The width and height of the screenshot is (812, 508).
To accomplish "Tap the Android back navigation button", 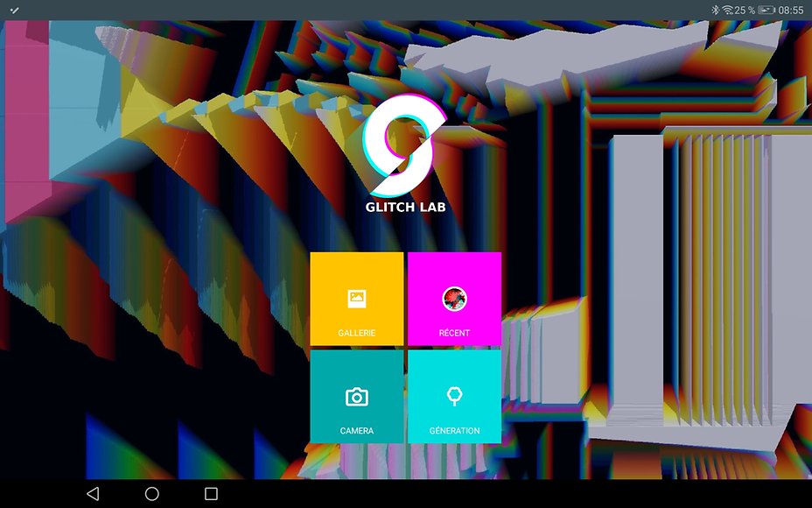I will [x=93, y=493].
